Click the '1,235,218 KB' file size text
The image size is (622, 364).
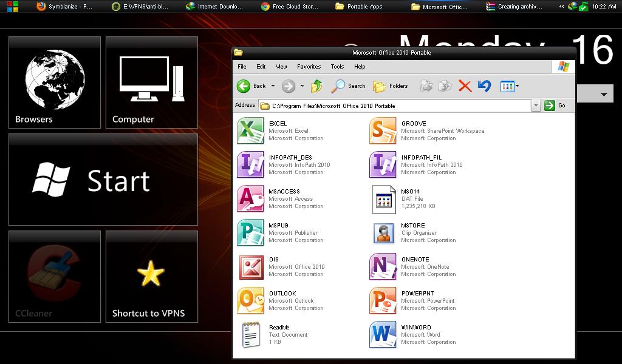click(418, 206)
